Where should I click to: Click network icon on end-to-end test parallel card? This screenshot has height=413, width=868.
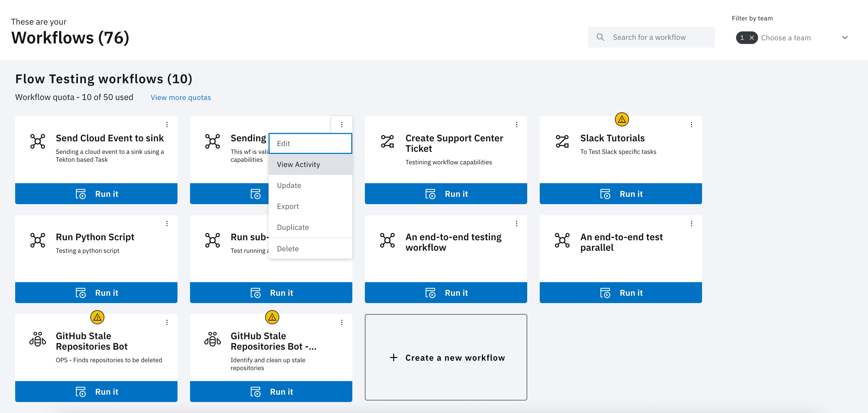pos(562,240)
